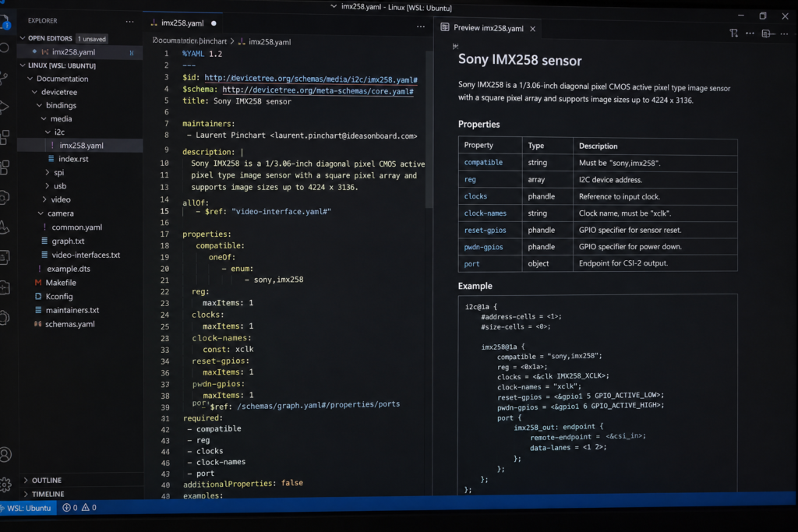
Task: Click line number 15 in the gutter
Action: point(164,211)
